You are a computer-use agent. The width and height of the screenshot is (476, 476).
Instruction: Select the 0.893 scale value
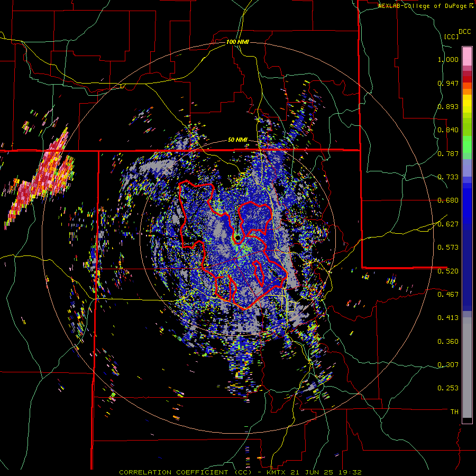tap(448, 106)
